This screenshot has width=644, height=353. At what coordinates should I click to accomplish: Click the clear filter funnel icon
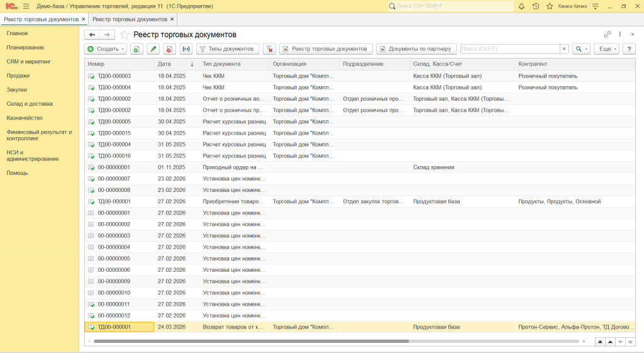269,49
